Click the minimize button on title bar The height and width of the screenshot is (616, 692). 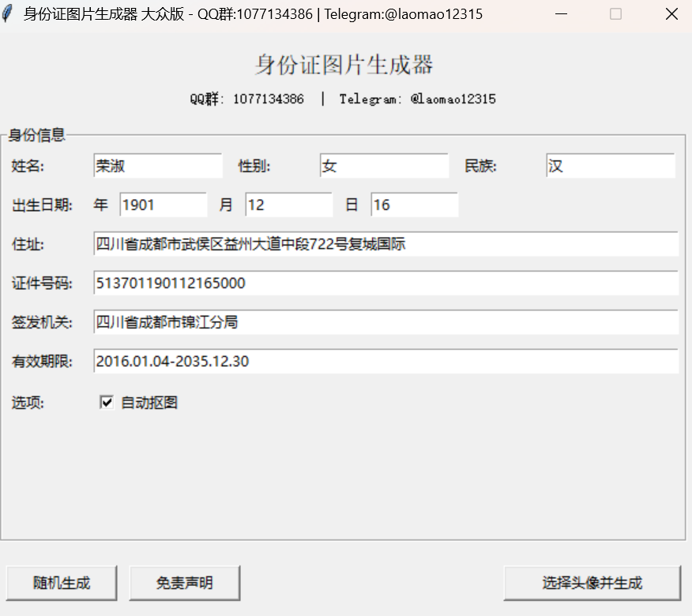click(x=561, y=13)
